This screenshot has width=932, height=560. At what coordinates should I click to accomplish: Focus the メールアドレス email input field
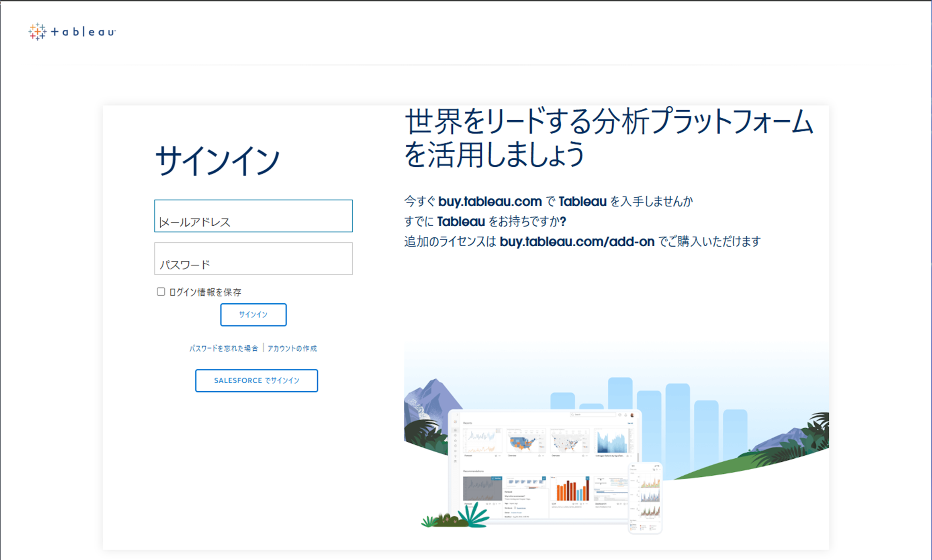point(253,216)
